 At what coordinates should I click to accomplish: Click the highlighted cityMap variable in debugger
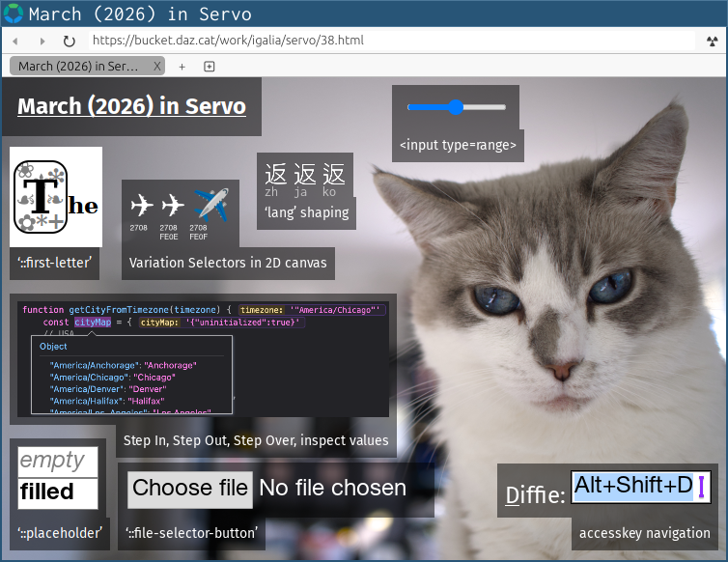(93, 322)
